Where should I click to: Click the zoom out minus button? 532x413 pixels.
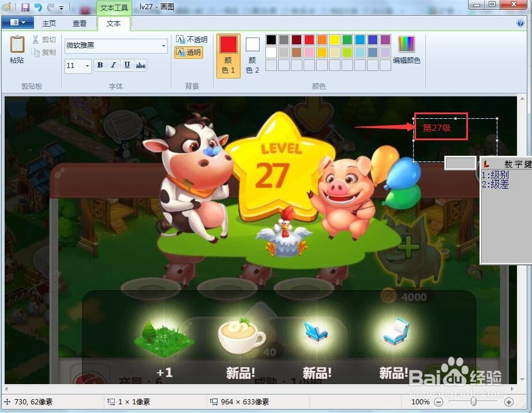439,402
